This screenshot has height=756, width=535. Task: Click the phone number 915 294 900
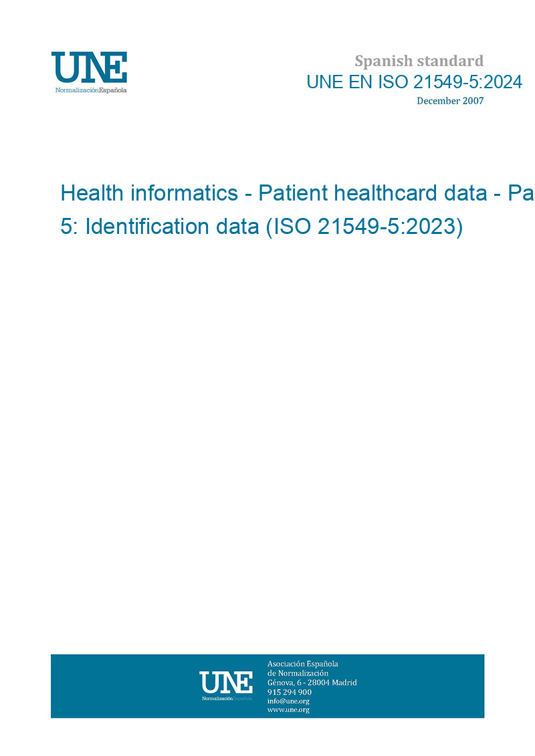(x=290, y=692)
